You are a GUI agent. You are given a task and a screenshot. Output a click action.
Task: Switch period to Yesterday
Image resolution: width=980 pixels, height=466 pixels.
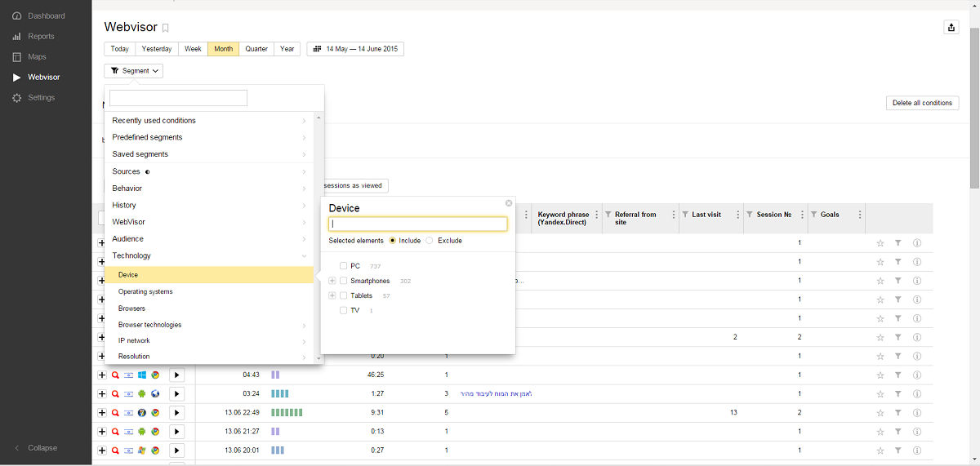click(157, 49)
